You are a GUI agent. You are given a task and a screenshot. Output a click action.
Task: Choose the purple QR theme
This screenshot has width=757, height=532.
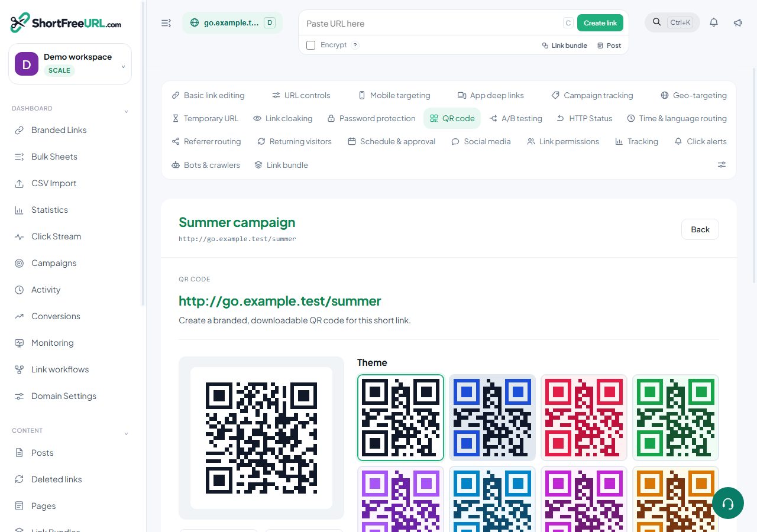click(400, 499)
